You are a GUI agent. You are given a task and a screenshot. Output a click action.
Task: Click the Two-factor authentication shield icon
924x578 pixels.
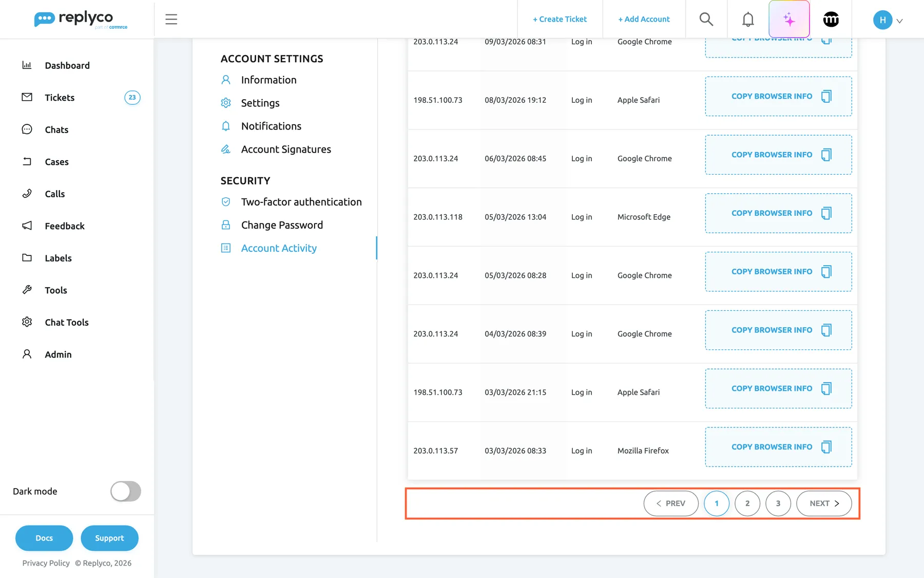226,202
